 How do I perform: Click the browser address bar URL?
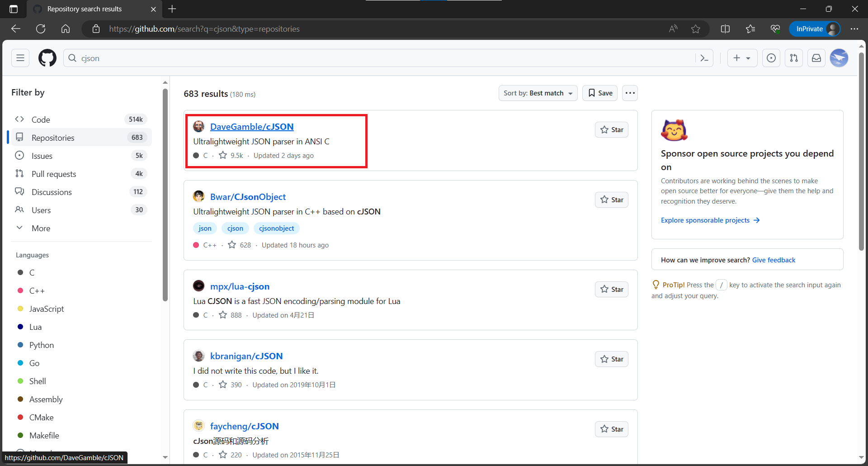[x=204, y=29]
